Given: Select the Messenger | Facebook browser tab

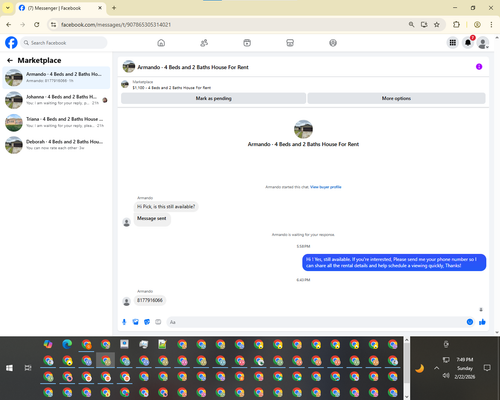Looking at the screenshot, I should coord(60,8).
